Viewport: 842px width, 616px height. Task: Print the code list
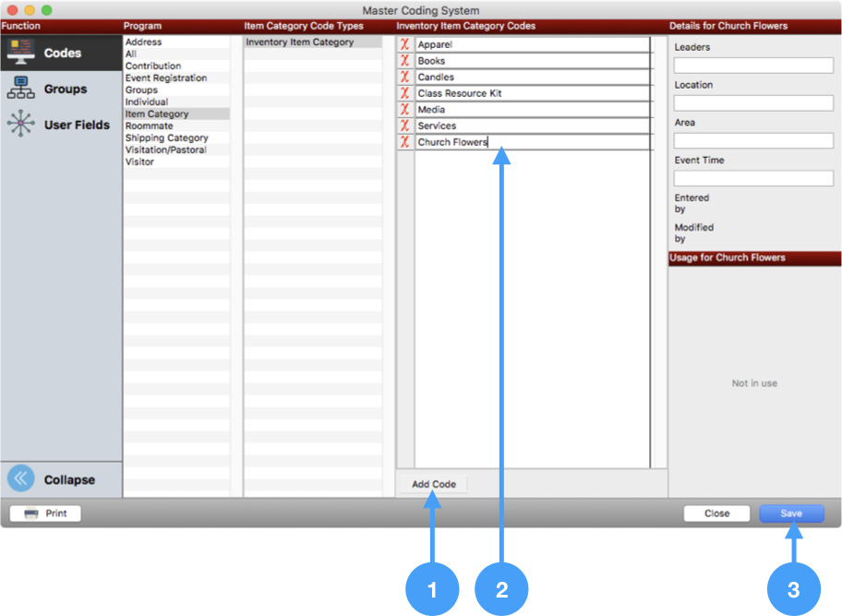(45, 513)
